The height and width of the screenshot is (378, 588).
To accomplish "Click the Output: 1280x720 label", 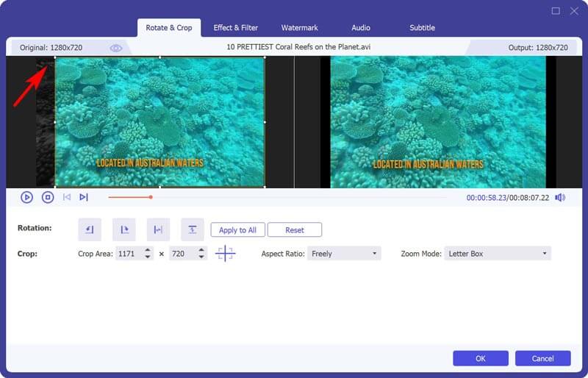I will coord(538,48).
